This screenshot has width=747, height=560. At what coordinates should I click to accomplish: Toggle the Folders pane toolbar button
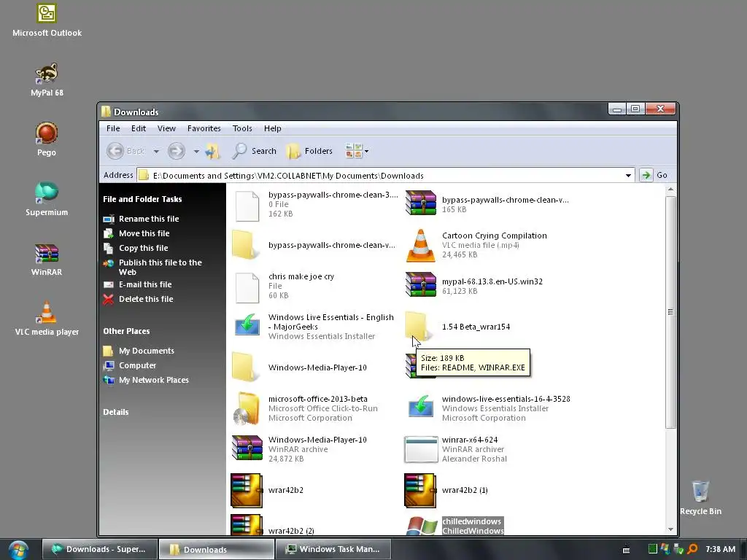pyautogui.click(x=309, y=151)
